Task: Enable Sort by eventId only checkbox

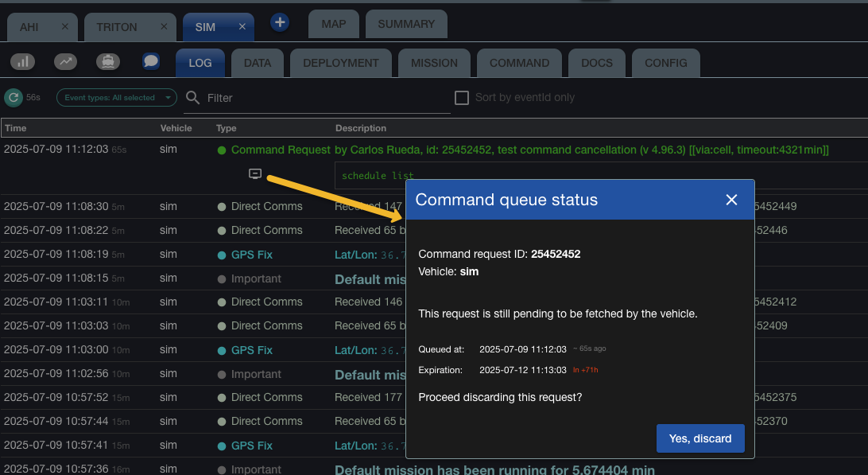Action: tap(461, 98)
